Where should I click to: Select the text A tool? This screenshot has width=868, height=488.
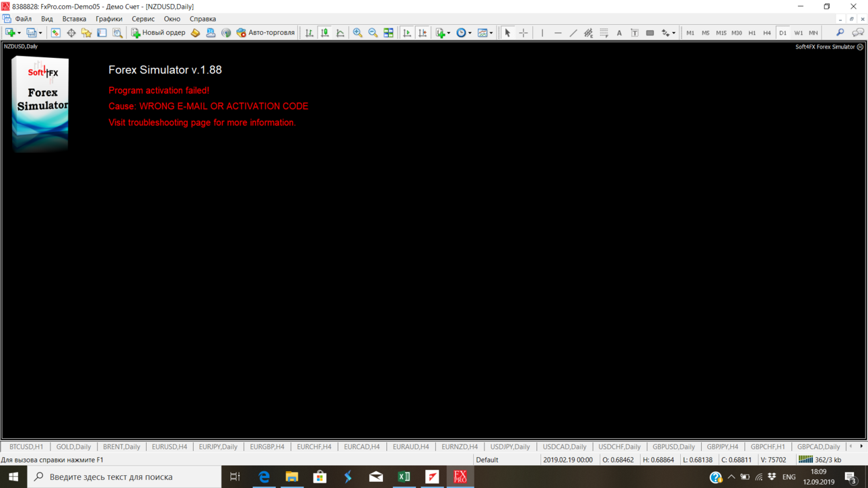tap(619, 32)
